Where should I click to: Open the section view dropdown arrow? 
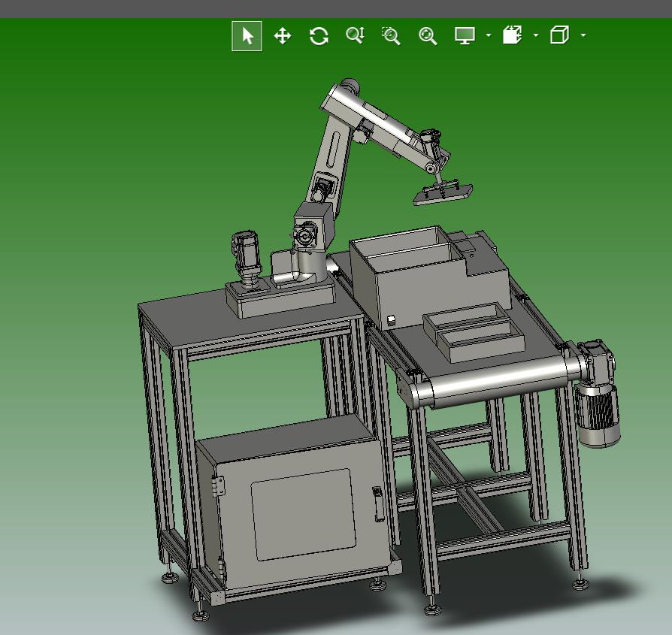[536, 35]
